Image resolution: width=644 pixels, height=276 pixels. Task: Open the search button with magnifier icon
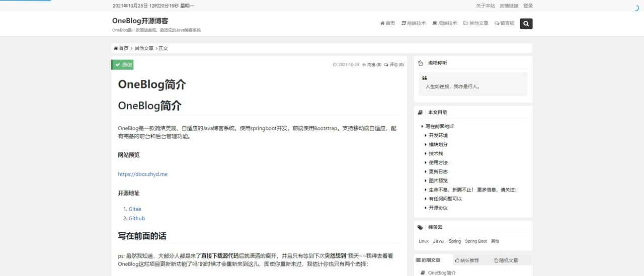526,24
